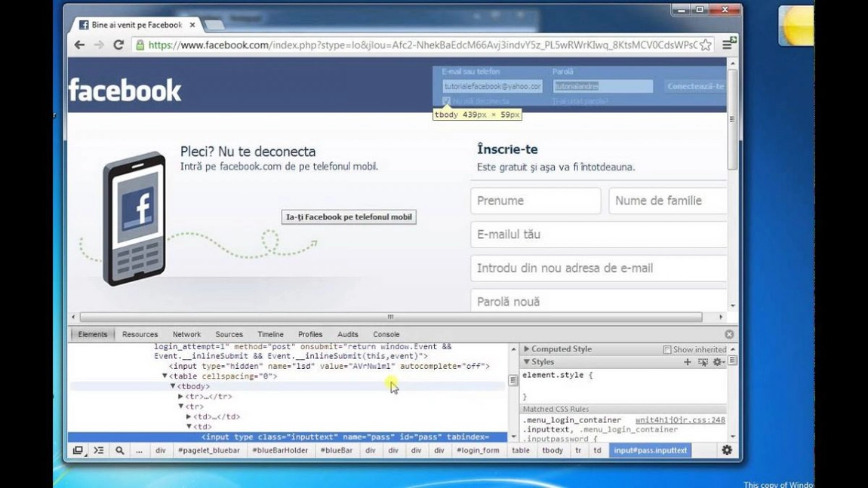Click the page vertical scrollbar thumb

(732, 119)
